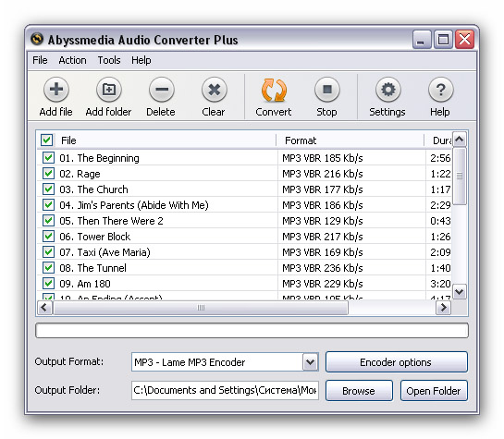This screenshot has width=504, height=439.
Task: Click the Stop icon
Action: coord(326,90)
